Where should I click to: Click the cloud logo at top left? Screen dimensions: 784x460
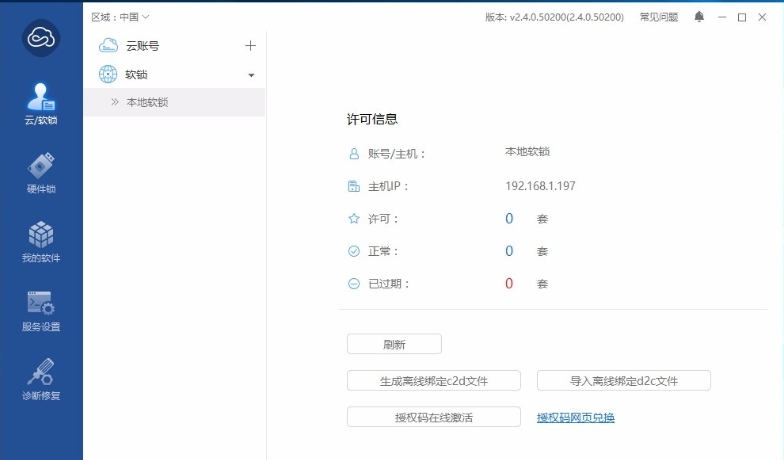(x=41, y=38)
